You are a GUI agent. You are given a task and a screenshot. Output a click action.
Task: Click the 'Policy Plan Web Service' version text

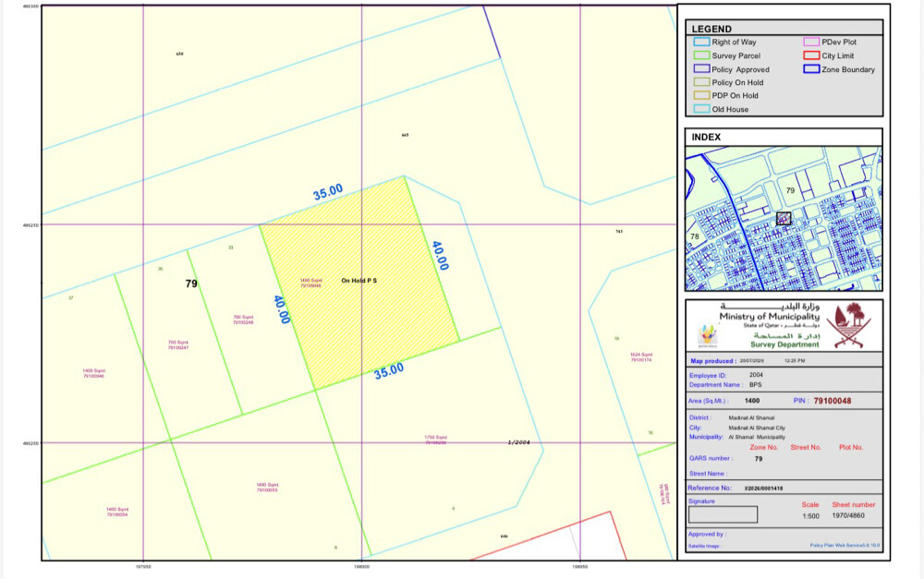pos(845,546)
